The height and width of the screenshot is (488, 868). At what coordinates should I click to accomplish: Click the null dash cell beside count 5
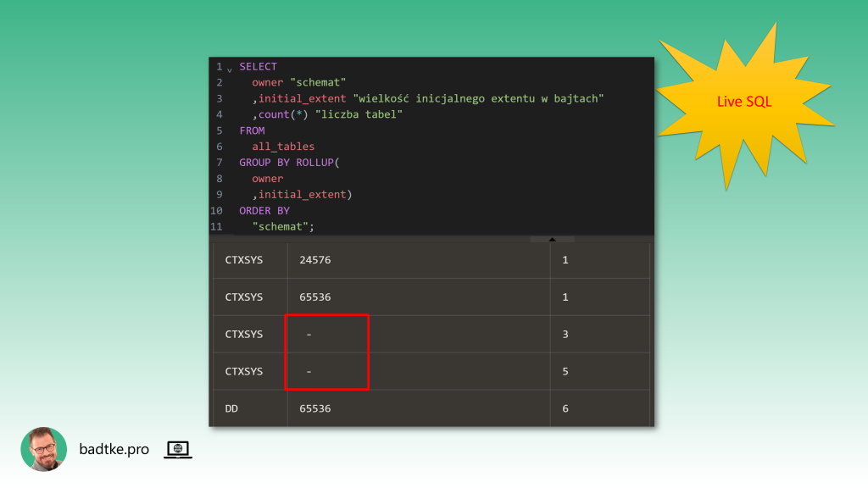pyautogui.click(x=309, y=372)
